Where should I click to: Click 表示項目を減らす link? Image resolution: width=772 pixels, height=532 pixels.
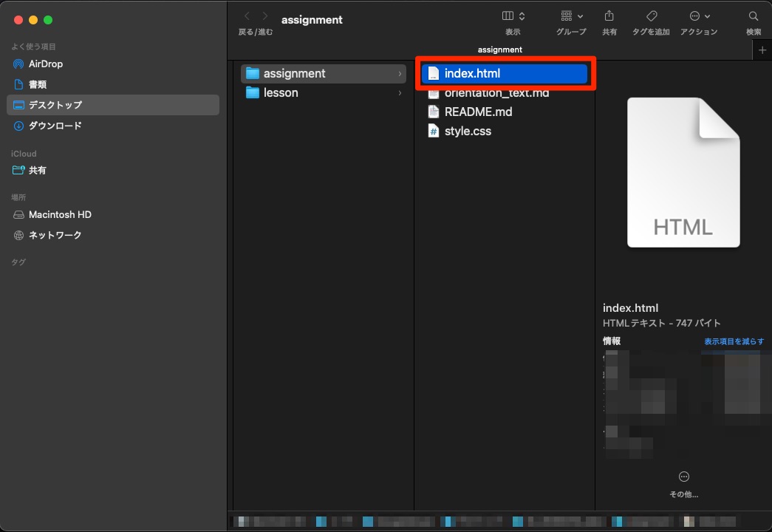click(x=734, y=341)
